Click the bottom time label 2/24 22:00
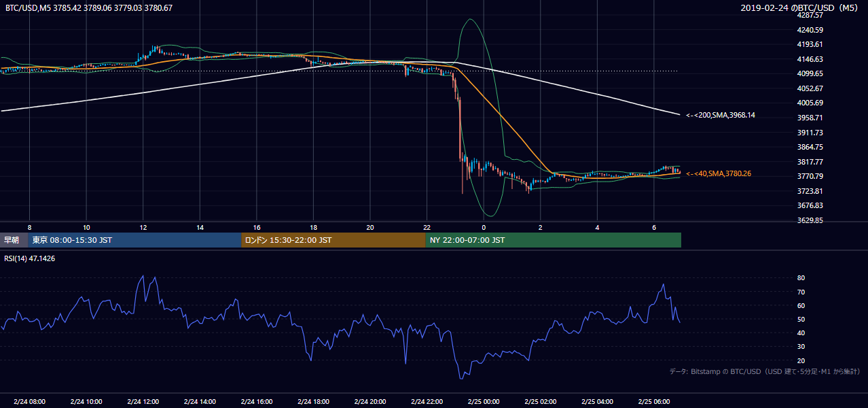 click(427, 402)
